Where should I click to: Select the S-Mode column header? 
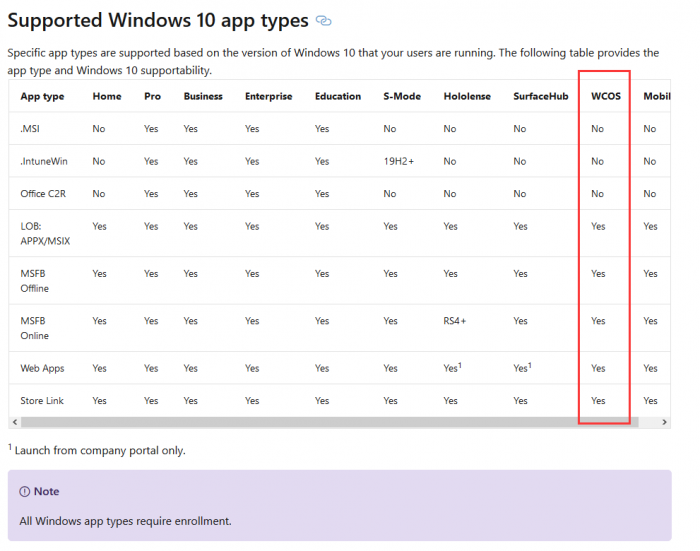coord(402,96)
